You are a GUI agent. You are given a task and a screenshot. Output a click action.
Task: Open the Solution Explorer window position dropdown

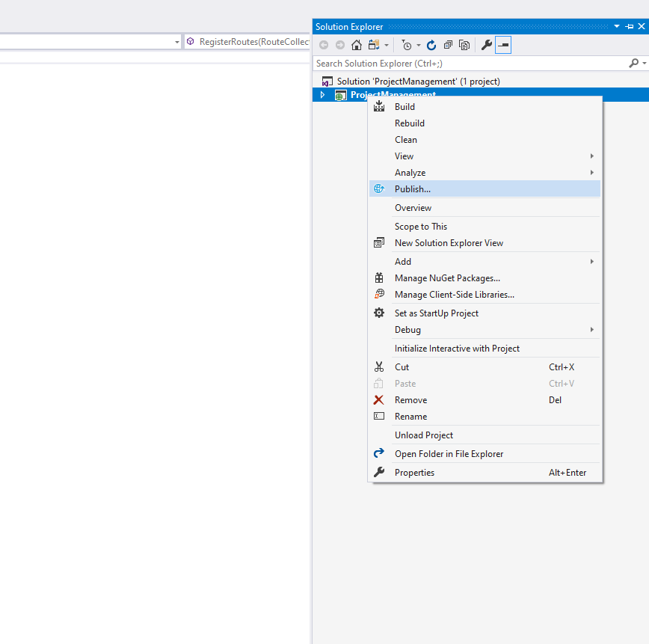tap(617, 27)
